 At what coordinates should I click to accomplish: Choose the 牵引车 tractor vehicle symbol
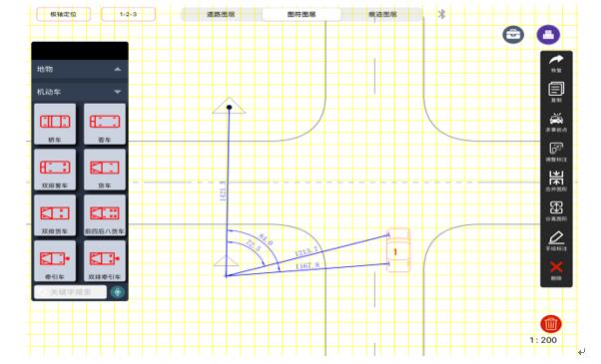55,261
